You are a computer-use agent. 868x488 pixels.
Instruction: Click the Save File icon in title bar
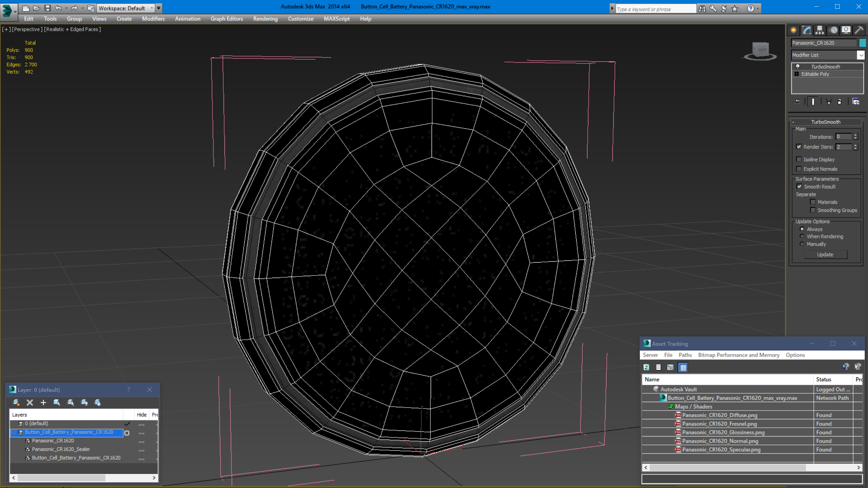tap(48, 8)
